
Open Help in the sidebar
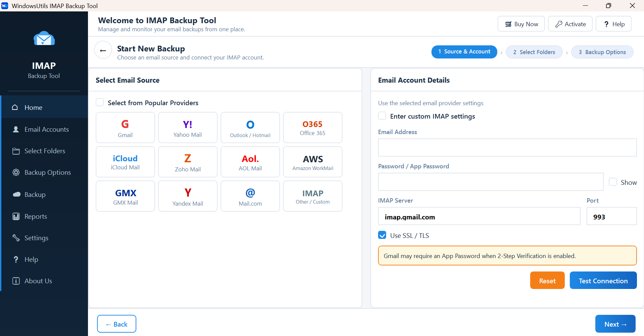pyautogui.click(x=45, y=259)
